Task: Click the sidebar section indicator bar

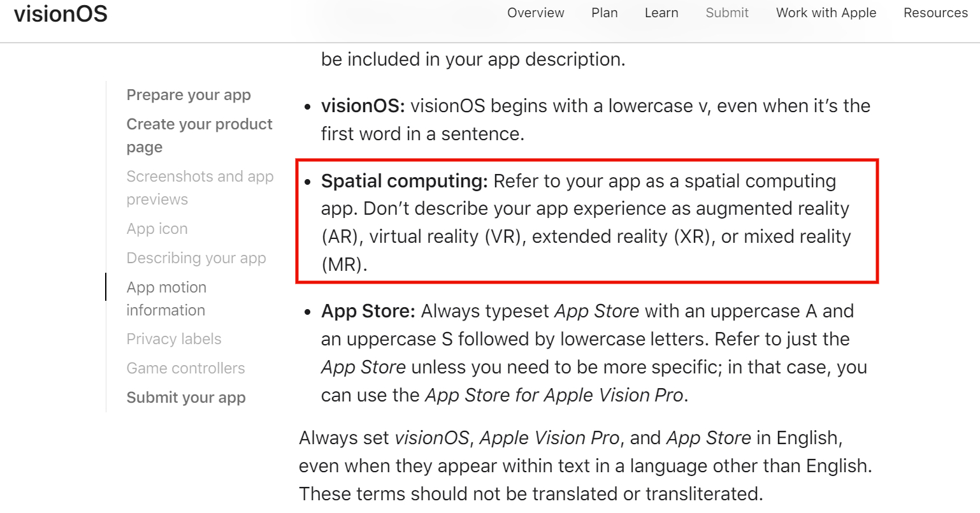Action: pyautogui.click(x=106, y=287)
